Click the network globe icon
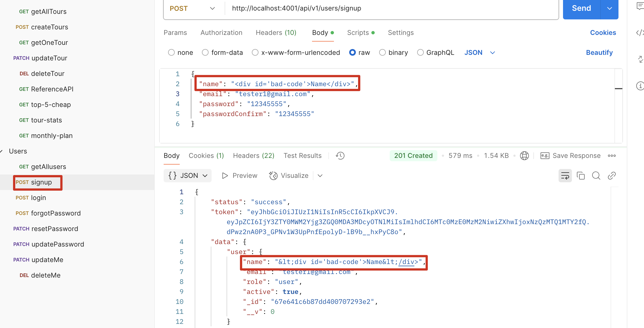 click(524, 156)
